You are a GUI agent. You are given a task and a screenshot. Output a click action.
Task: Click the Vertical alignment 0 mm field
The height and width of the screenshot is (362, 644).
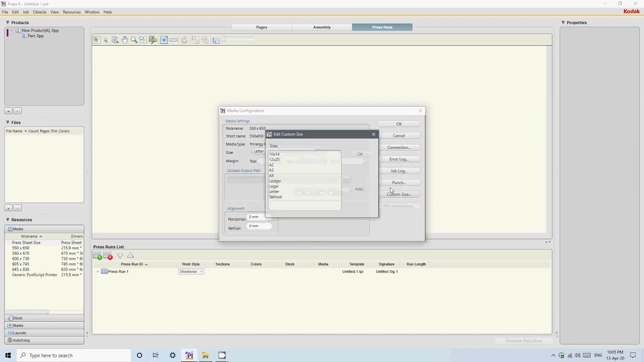(260, 226)
